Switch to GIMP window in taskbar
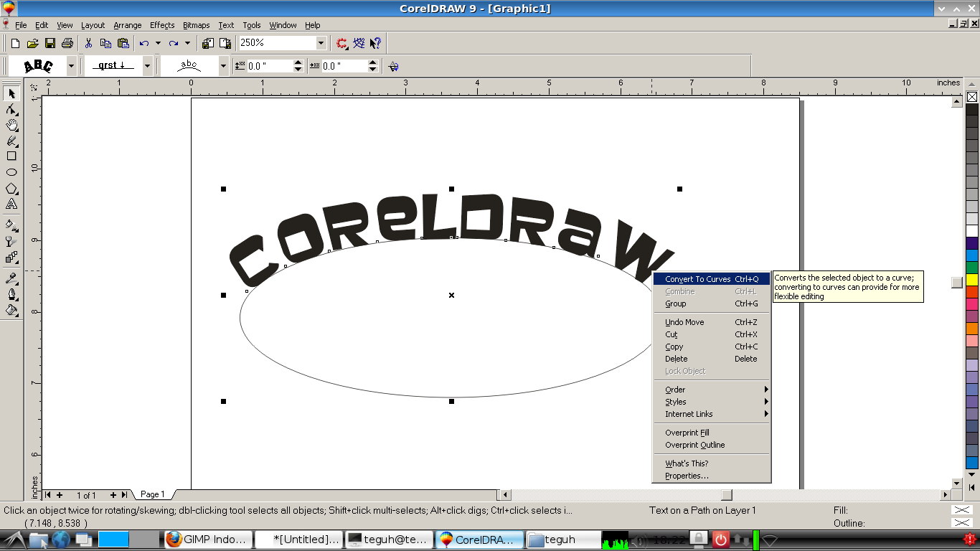 (208, 540)
